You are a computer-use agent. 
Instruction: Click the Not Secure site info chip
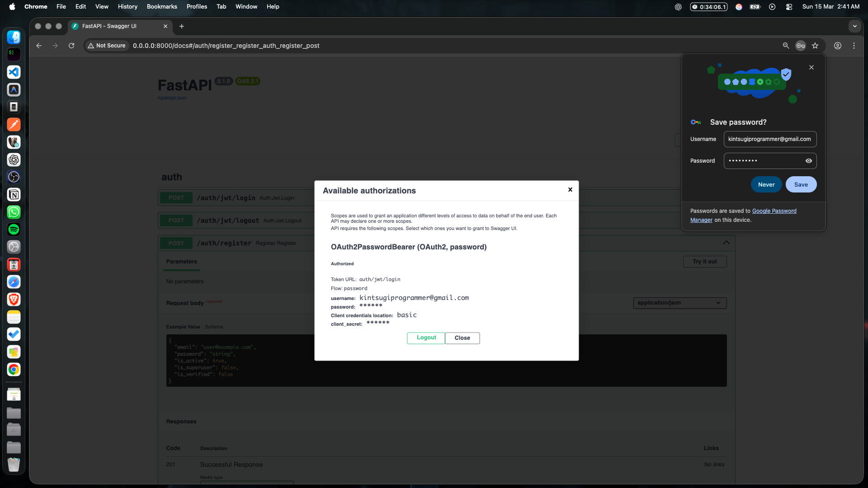click(107, 46)
